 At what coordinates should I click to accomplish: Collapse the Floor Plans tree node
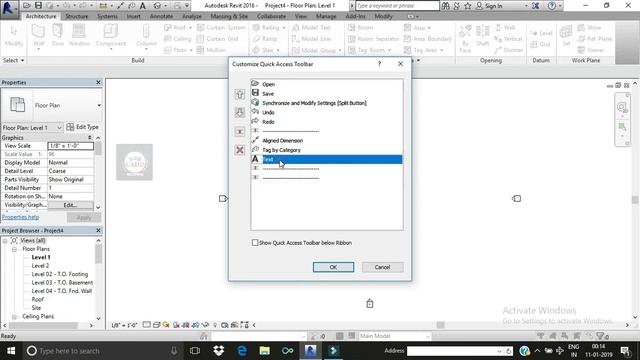[x=14, y=249]
